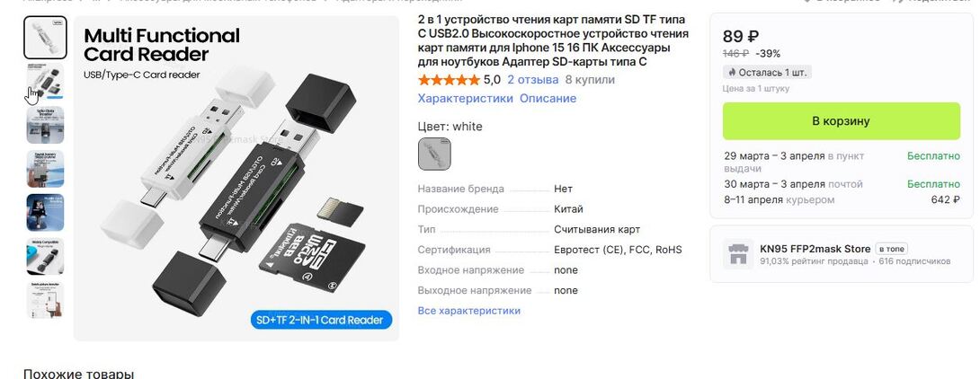Add item with В корзину button
Image resolution: width=980 pixels, height=379 pixels.
842,121
